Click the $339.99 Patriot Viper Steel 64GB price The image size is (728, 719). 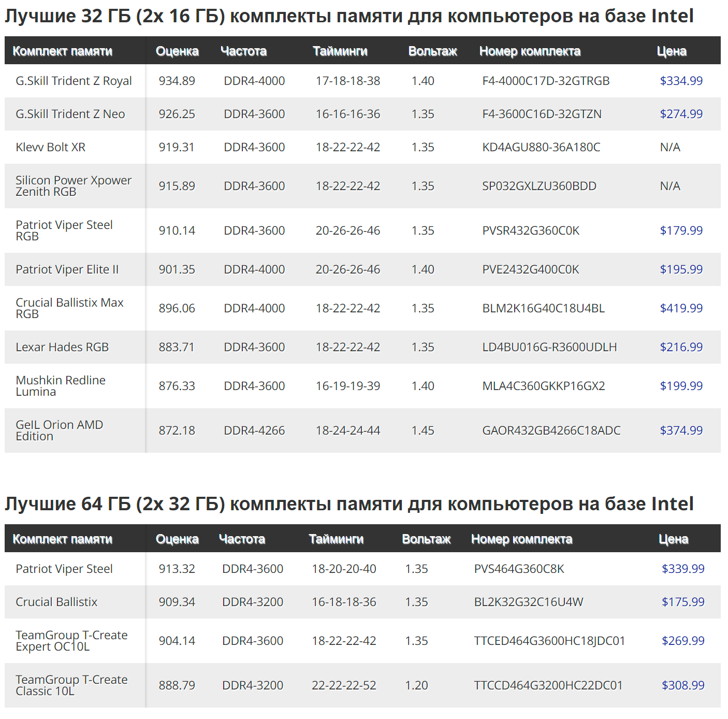683,569
